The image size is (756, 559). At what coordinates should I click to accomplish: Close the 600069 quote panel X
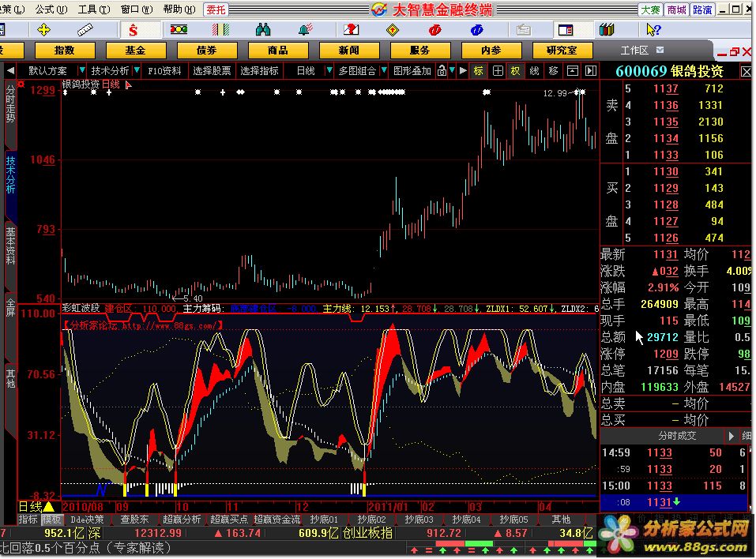click(x=746, y=73)
